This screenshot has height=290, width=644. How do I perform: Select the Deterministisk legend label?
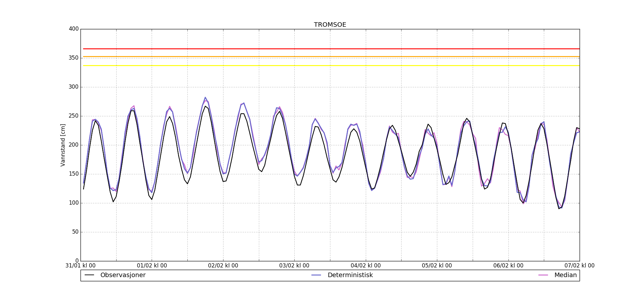(350, 275)
